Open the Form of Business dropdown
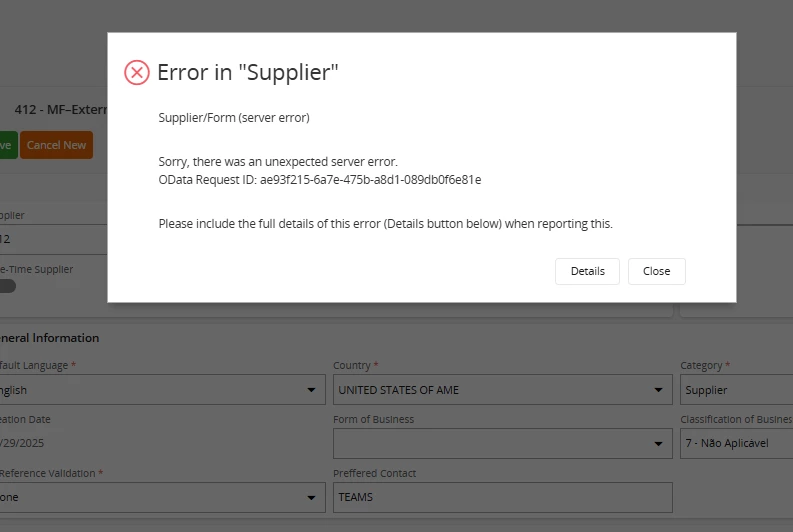Image resolution: width=793 pixels, height=532 pixels. tap(503, 444)
